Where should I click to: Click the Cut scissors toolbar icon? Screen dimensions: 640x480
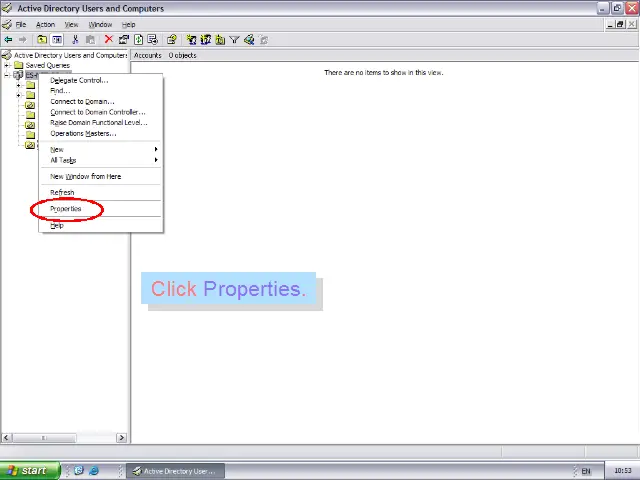click(x=75, y=40)
